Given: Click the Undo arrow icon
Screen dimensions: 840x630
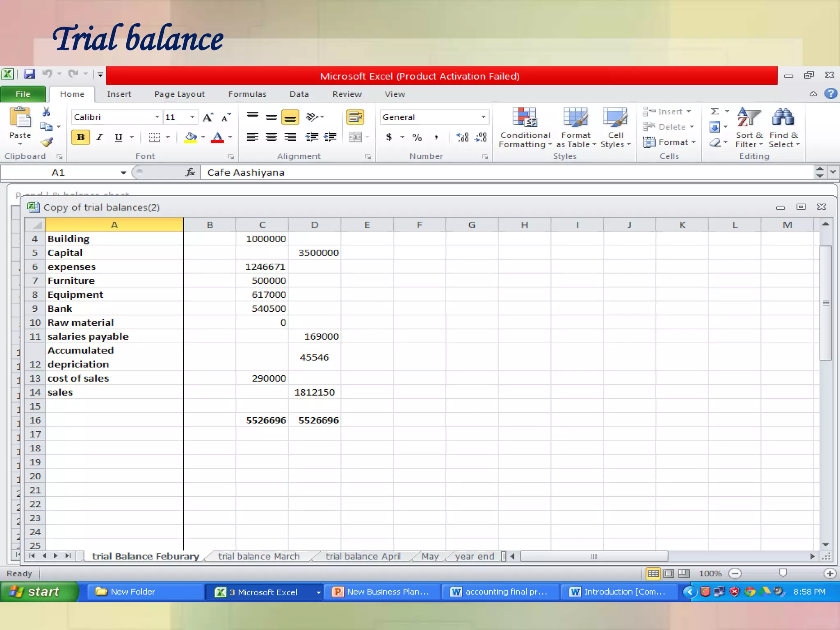Looking at the screenshot, I should (47, 74).
